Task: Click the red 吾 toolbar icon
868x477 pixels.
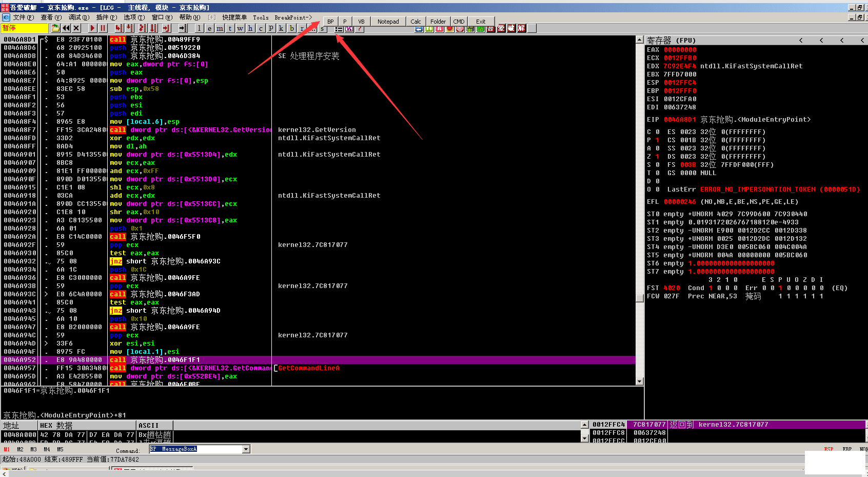Action: point(491,28)
